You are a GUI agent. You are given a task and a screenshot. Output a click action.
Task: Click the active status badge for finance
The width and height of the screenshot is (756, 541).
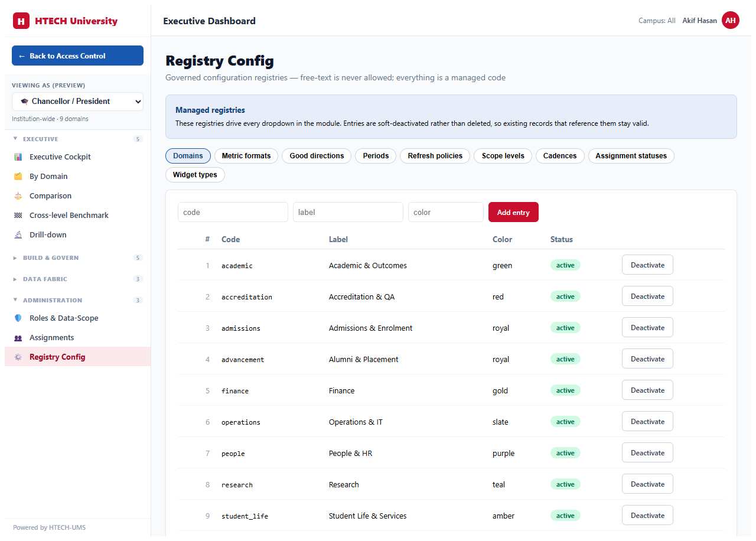point(565,390)
